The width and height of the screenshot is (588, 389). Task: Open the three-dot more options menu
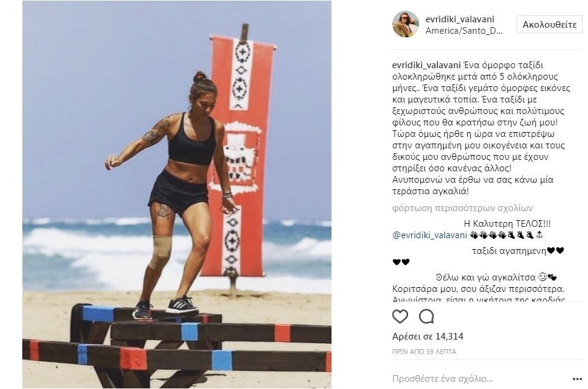(577, 379)
